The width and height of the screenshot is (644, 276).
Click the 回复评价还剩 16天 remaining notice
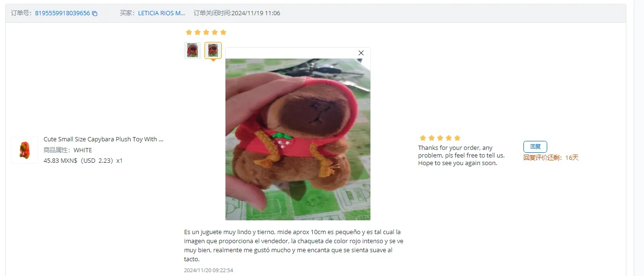[x=551, y=158]
